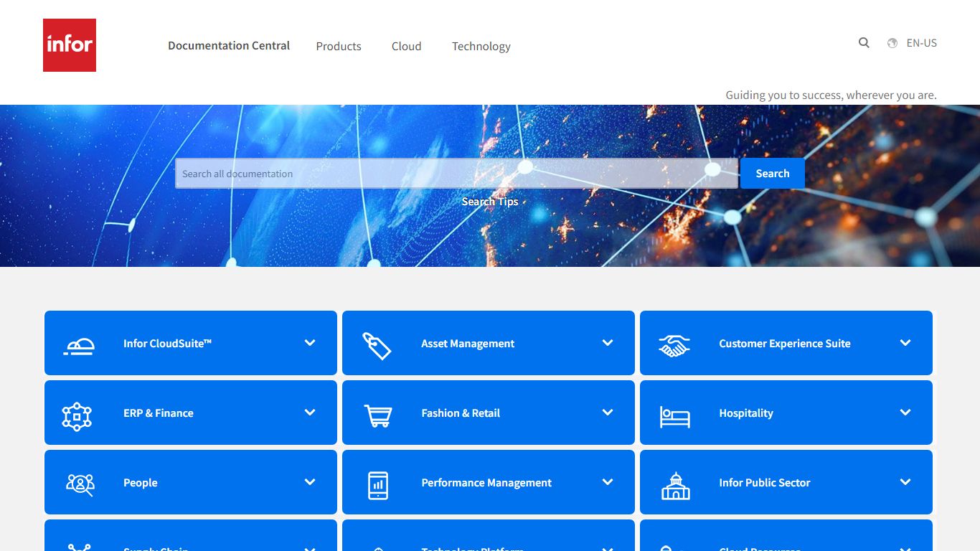The height and width of the screenshot is (551, 980).
Task: Select the Infor Public Sector label
Action: pos(765,483)
